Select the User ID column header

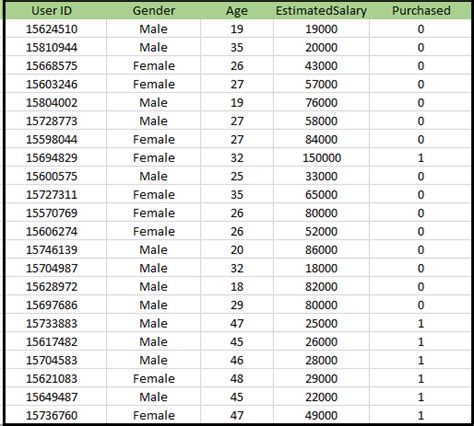click(51, 11)
